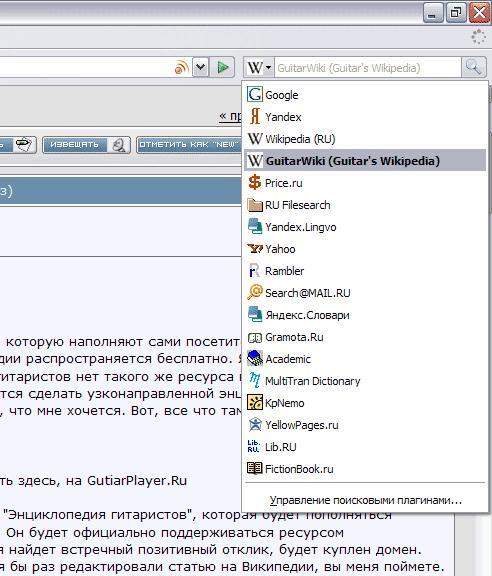
Task: Click the YellowPages.ru figure icon
Action: click(x=255, y=425)
